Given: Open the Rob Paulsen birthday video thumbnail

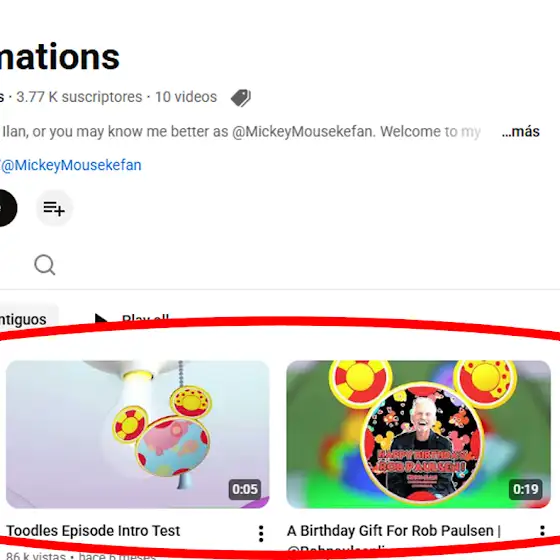Looking at the screenshot, I should [418, 434].
